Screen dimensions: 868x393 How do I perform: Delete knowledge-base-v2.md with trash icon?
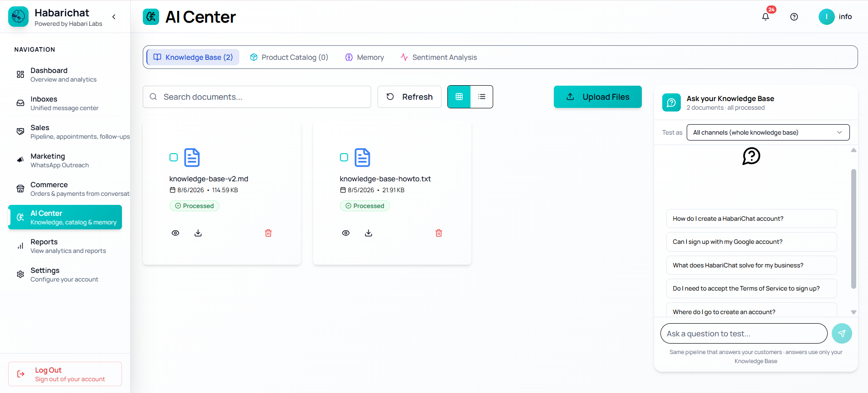(x=268, y=233)
